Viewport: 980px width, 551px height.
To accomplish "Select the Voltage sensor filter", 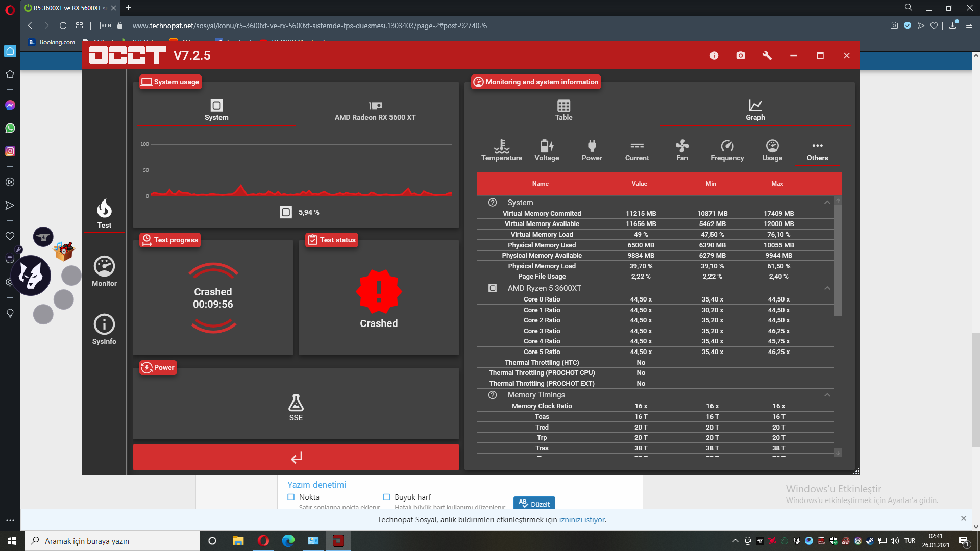I will click(547, 151).
